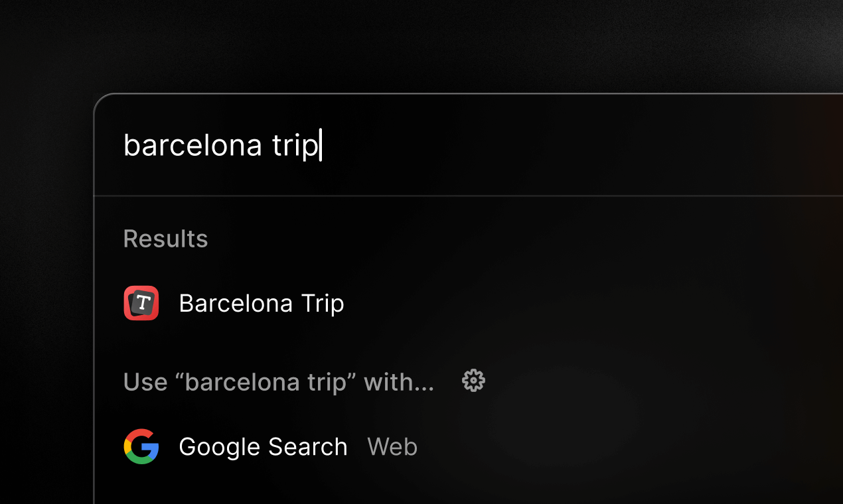Select the Google Search option
Viewport: 843px width, 504px height.
[263, 447]
